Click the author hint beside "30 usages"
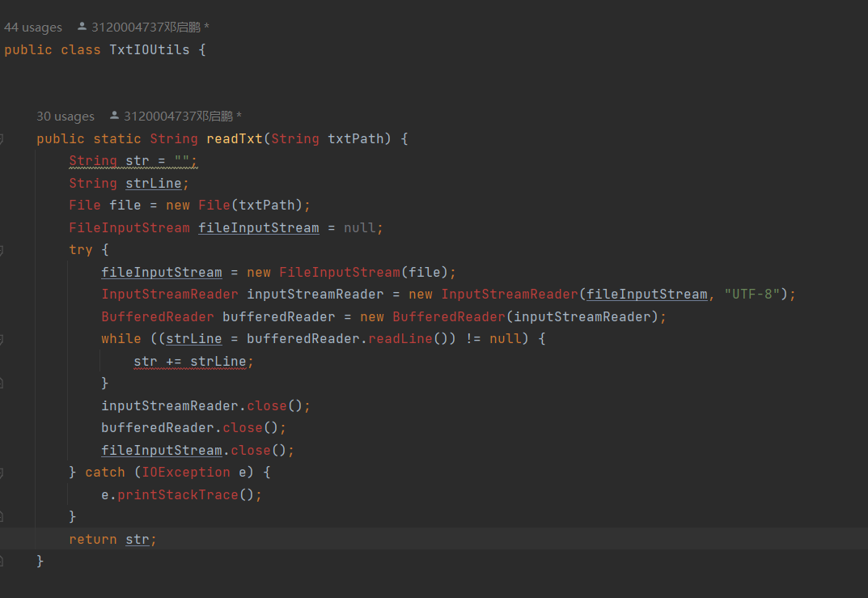The height and width of the screenshot is (598, 868). pos(176,117)
